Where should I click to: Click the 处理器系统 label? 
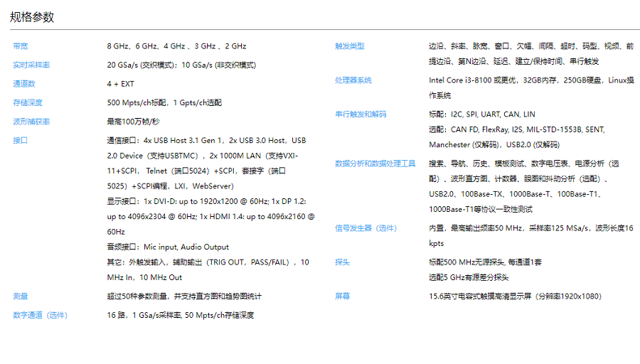point(353,80)
